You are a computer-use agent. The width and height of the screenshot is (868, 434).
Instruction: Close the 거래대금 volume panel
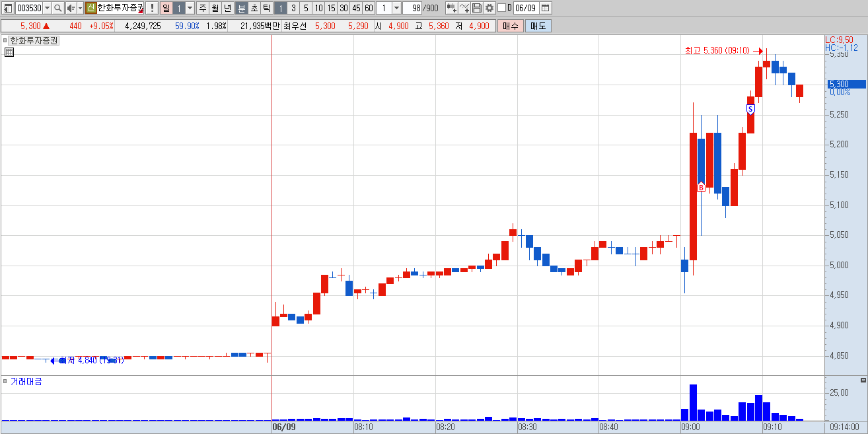[x=863, y=380]
